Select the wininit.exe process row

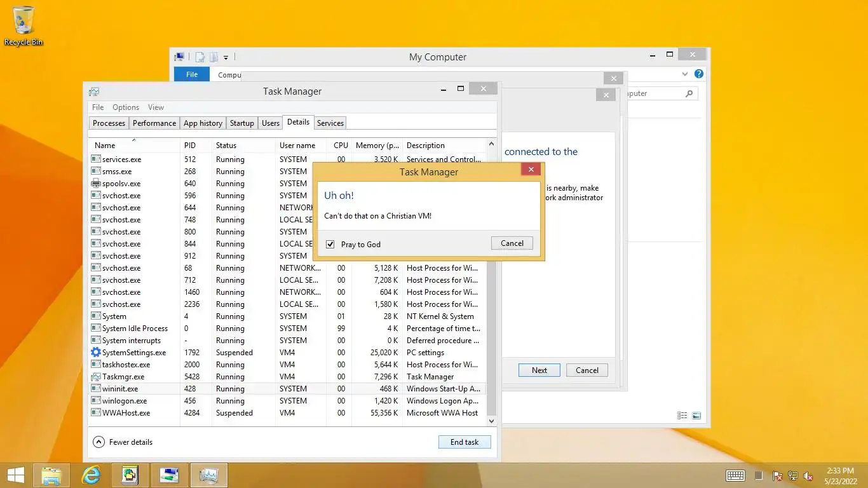[x=287, y=389]
